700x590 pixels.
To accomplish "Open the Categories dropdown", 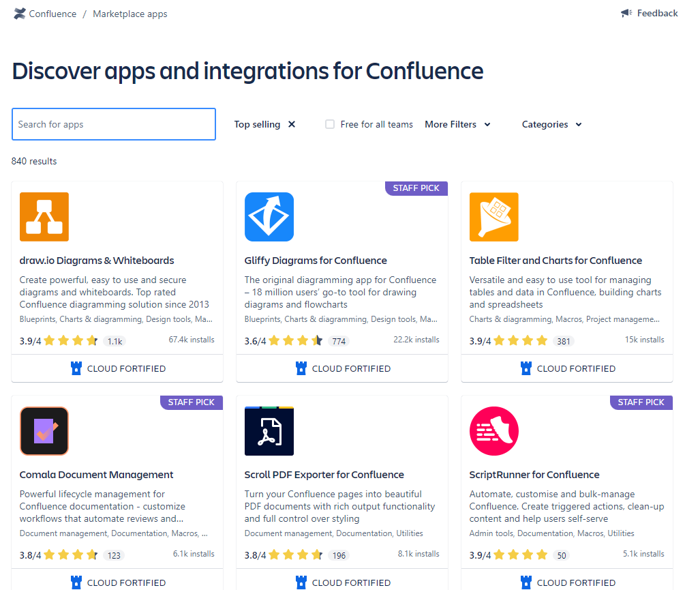I will tap(551, 124).
